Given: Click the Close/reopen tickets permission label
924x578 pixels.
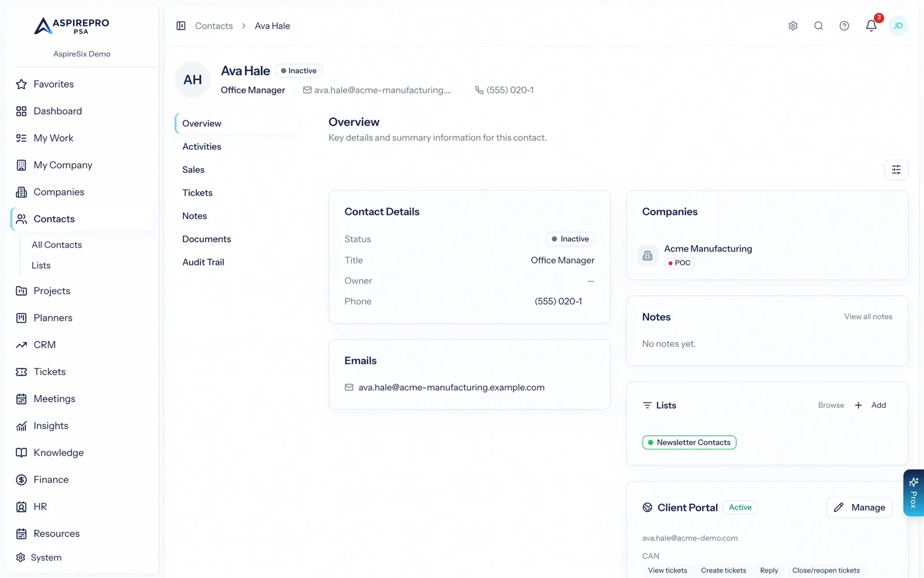Looking at the screenshot, I should click(826, 570).
